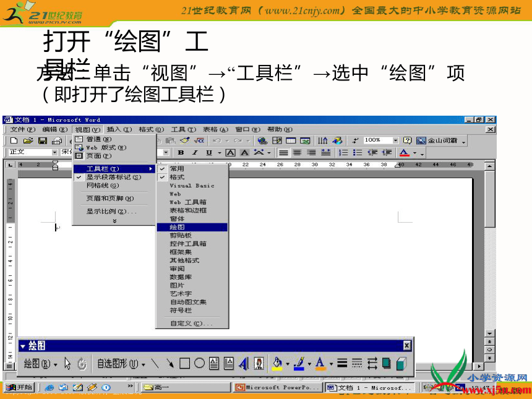Click the New blank document icon
Viewport: 532px width, 399px height.
click(x=14, y=140)
